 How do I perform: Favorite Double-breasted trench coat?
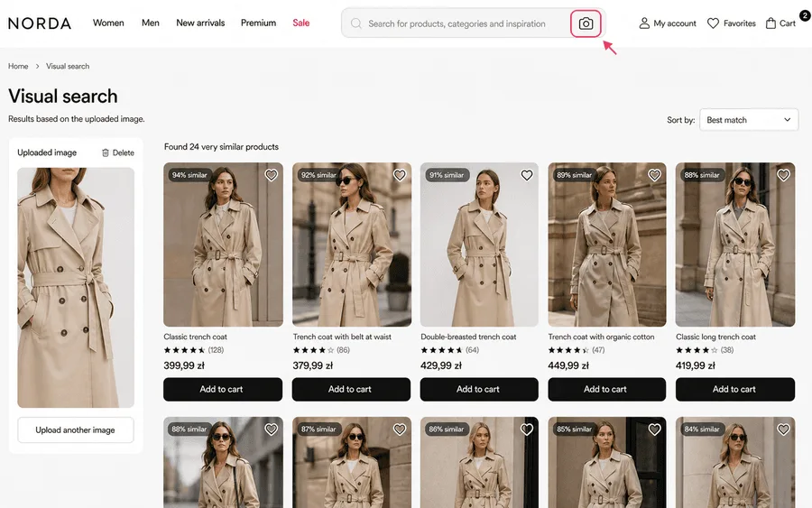click(x=527, y=175)
